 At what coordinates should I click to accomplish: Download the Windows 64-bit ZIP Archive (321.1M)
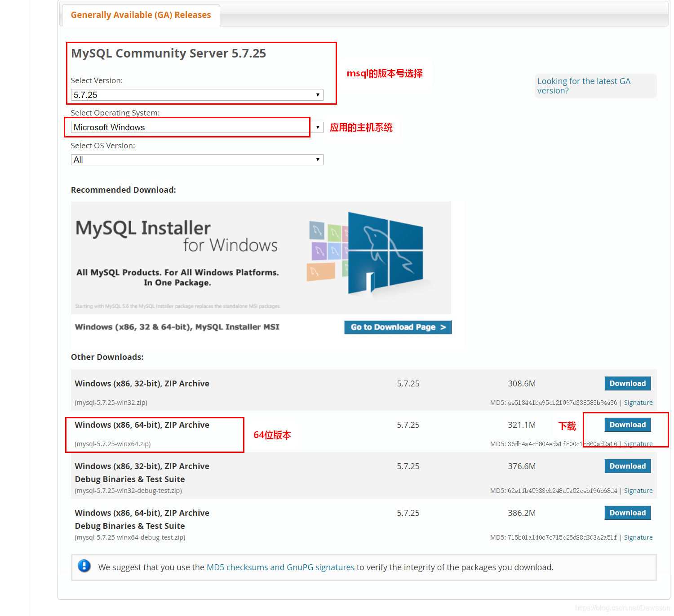(627, 425)
